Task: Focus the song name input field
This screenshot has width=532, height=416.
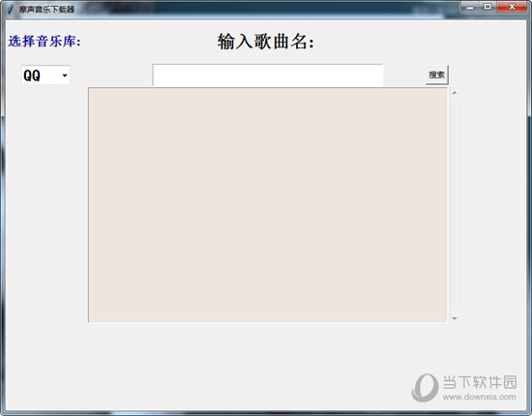Action: 268,75
